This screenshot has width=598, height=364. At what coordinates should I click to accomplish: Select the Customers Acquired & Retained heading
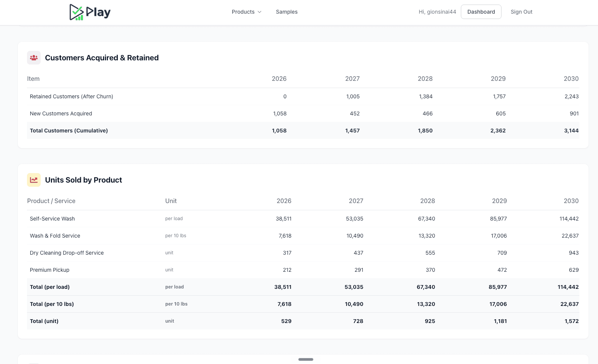pyautogui.click(x=102, y=58)
